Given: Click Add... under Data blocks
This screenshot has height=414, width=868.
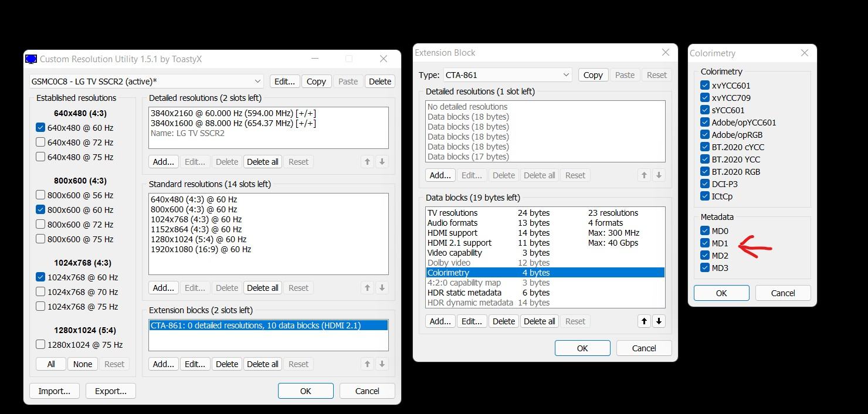Looking at the screenshot, I should coord(440,321).
